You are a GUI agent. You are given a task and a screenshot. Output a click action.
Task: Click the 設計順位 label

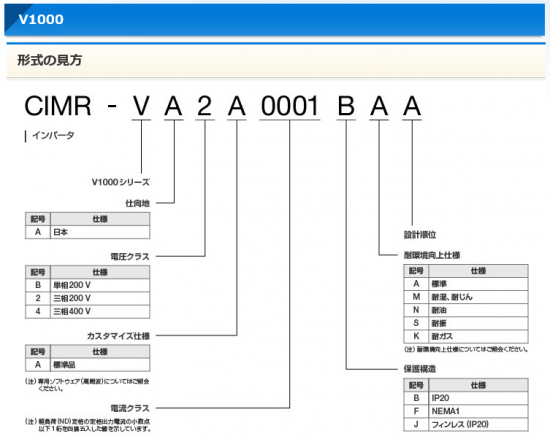(420, 235)
